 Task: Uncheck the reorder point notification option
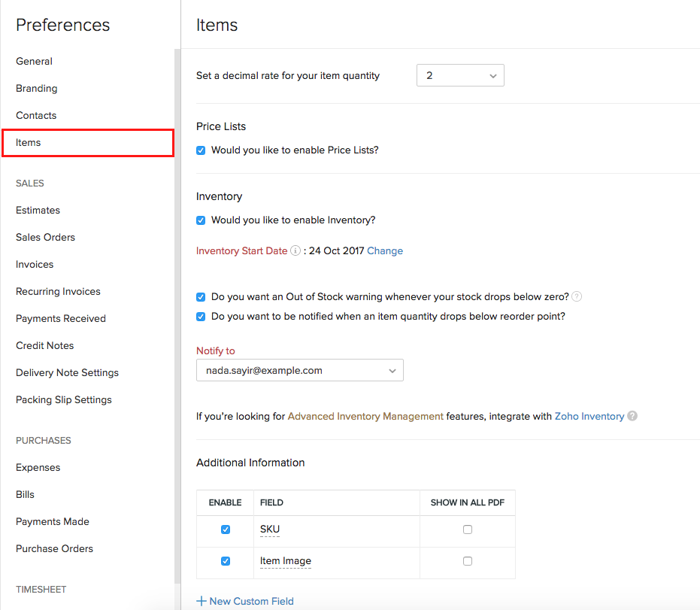[x=201, y=316]
